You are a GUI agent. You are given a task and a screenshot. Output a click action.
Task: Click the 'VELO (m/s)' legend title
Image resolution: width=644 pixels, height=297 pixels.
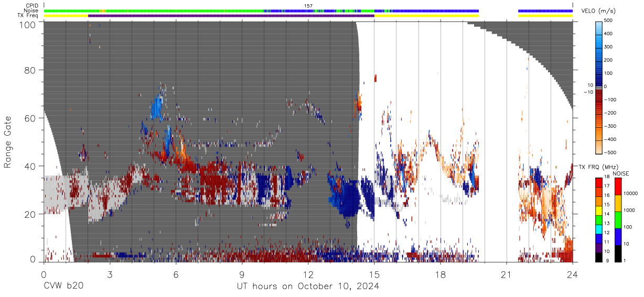click(x=598, y=11)
